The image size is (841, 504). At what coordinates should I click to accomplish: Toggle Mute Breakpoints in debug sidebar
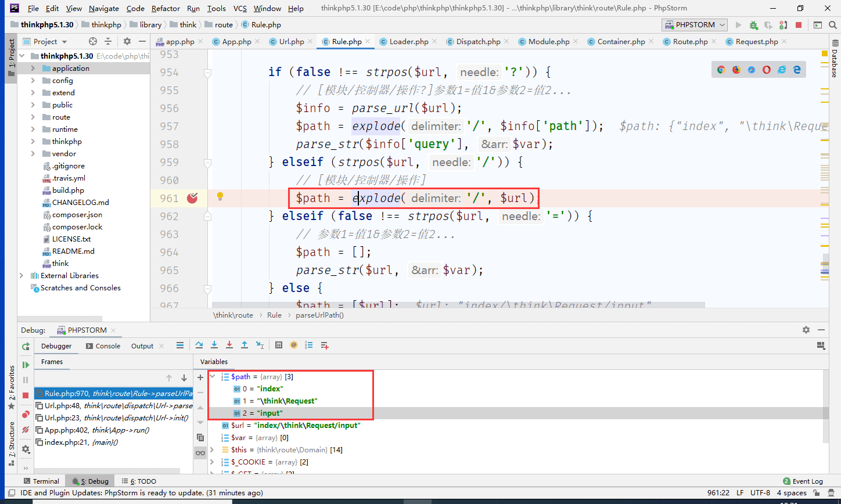(x=26, y=430)
